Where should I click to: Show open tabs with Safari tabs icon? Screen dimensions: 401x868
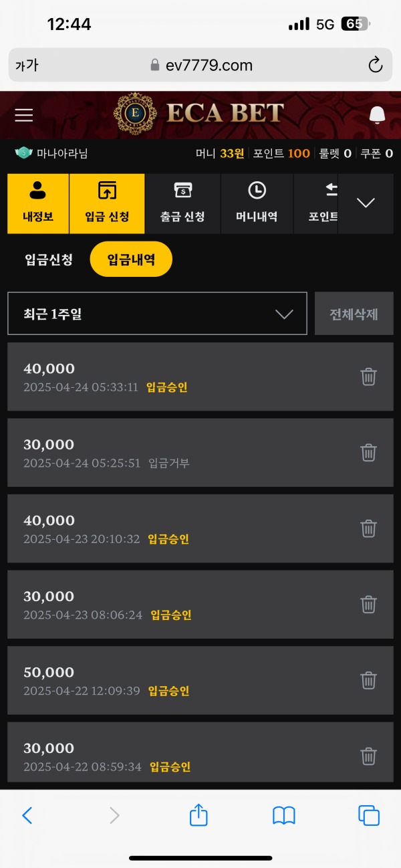(369, 816)
